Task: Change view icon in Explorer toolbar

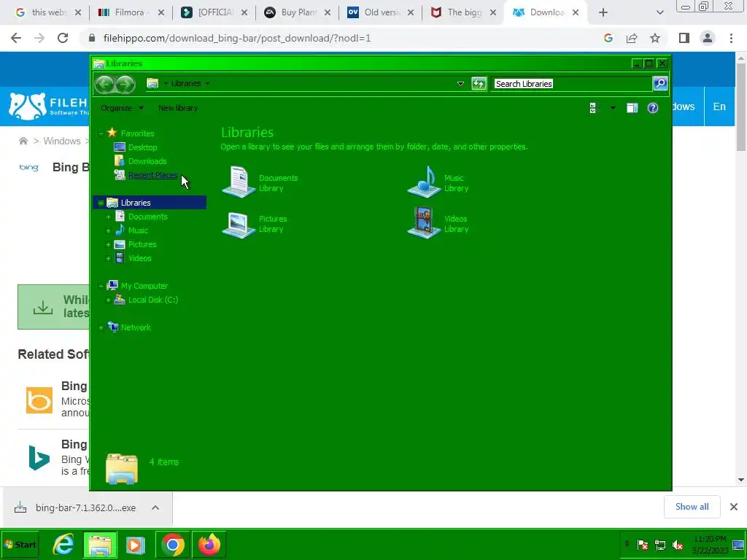Action: pyautogui.click(x=592, y=108)
